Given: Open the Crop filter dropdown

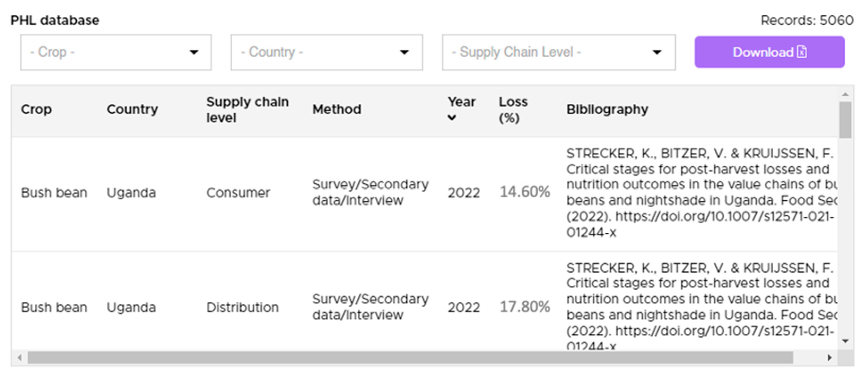Looking at the screenshot, I should [116, 52].
